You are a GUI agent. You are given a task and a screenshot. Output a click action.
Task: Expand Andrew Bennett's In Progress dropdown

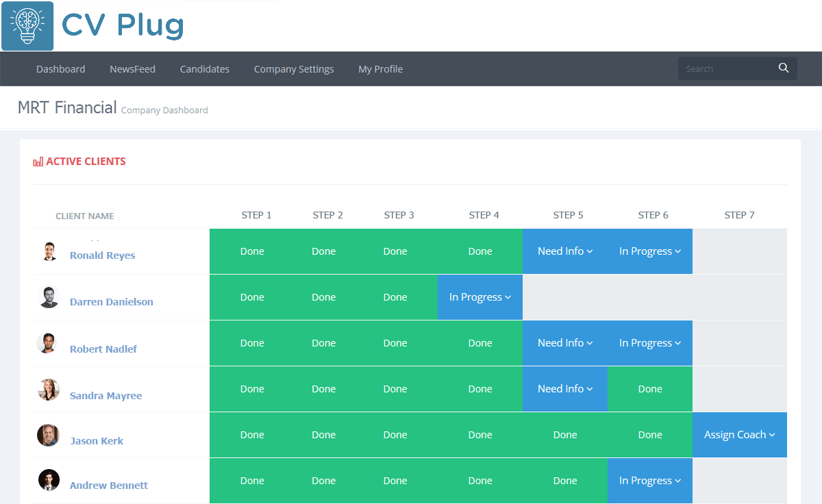click(x=650, y=481)
